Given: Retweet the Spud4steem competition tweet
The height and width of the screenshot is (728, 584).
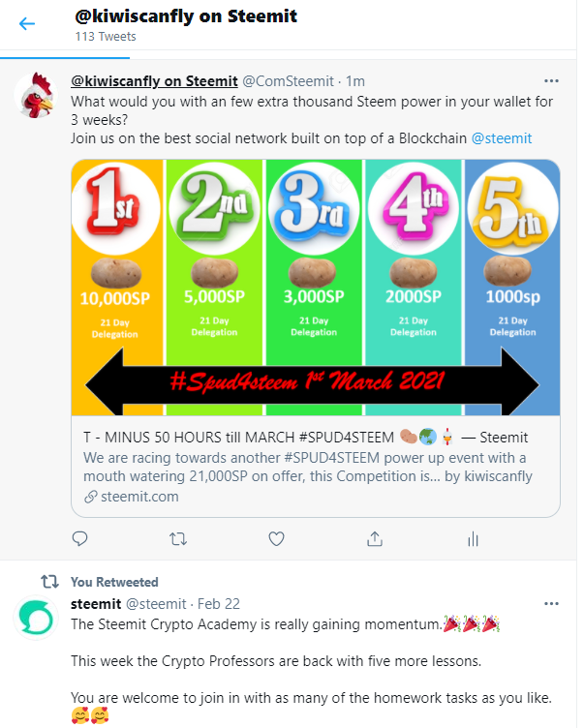Looking at the screenshot, I should click(x=178, y=539).
